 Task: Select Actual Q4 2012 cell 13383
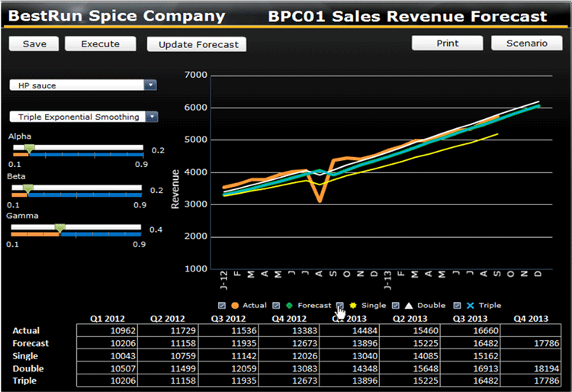(289, 331)
